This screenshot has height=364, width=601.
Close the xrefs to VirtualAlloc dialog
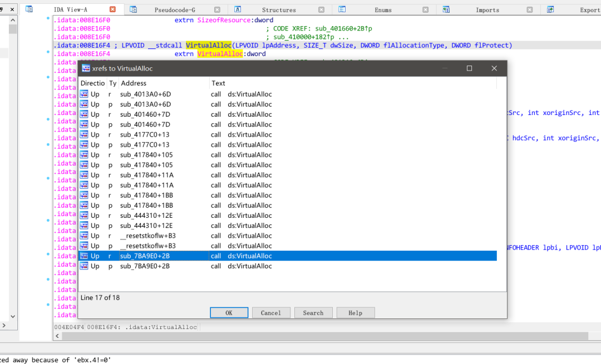[x=494, y=68]
